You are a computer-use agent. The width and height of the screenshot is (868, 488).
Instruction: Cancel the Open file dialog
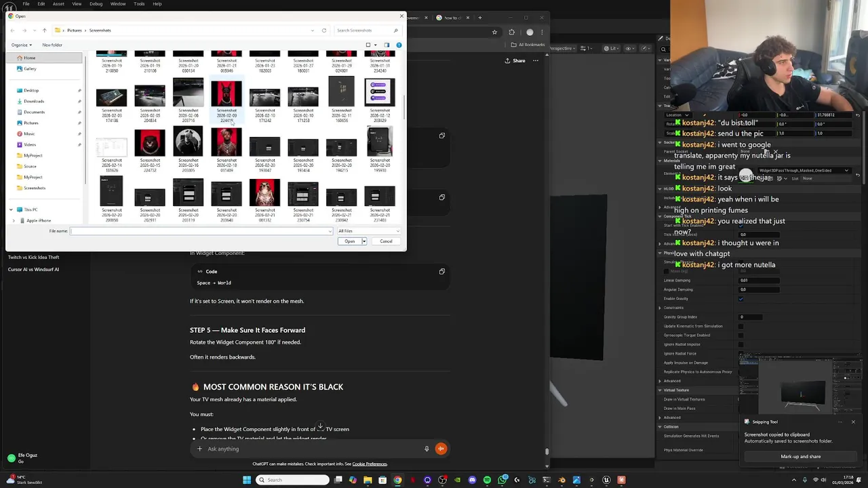[x=386, y=241]
